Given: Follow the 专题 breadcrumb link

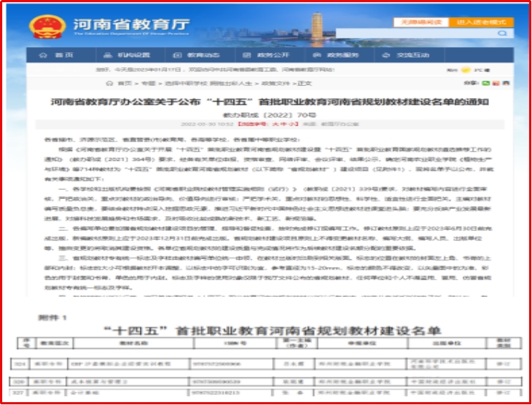Looking at the screenshot, I should coord(148,84).
